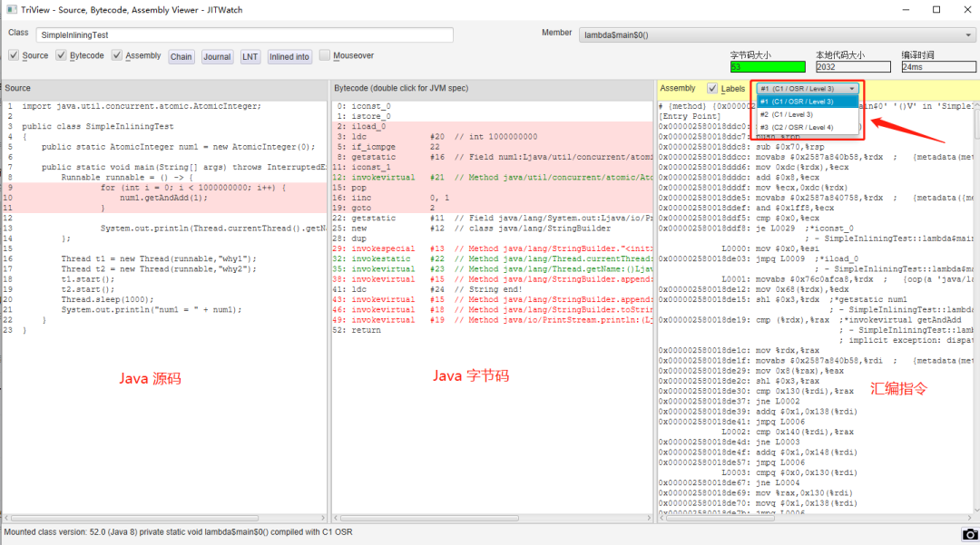
Task: Click the status bar compiled-with message
Action: coord(178,532)
